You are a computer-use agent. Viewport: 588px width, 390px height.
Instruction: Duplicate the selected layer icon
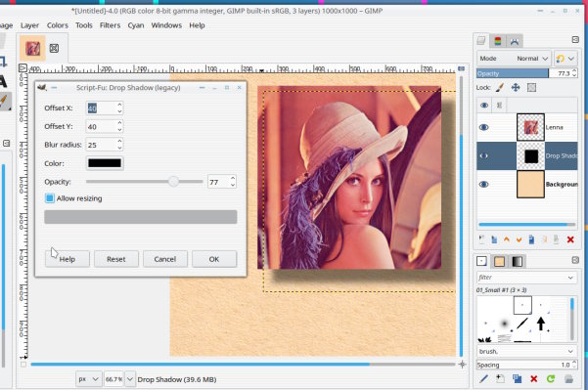(x=531, y=239)
